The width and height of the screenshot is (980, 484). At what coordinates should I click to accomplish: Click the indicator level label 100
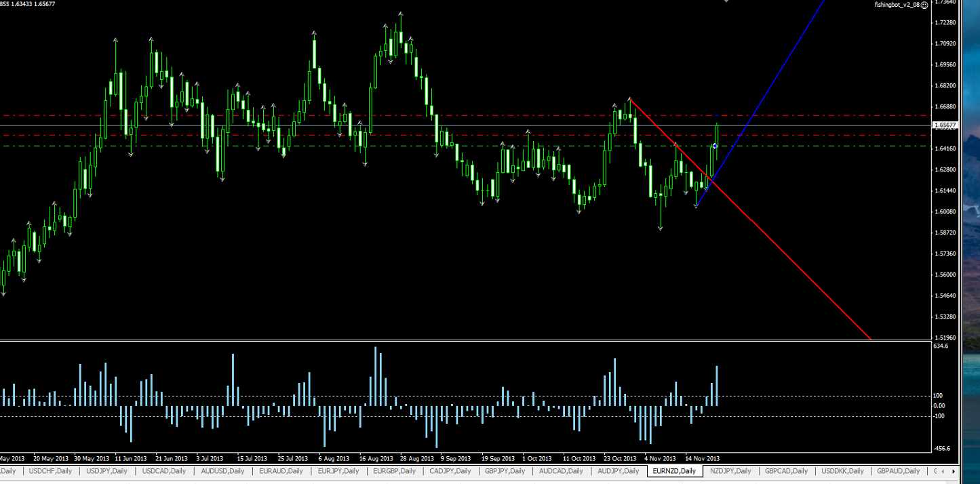coord(939,396)
